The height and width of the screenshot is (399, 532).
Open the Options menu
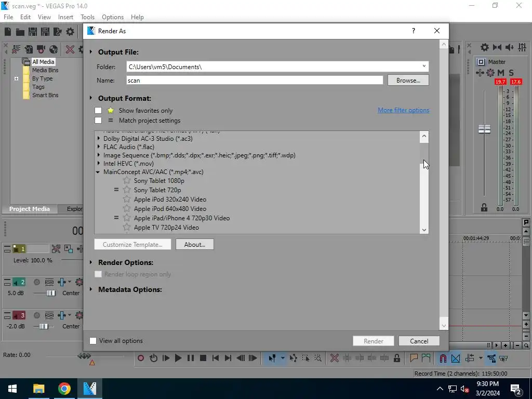[113, 17]
